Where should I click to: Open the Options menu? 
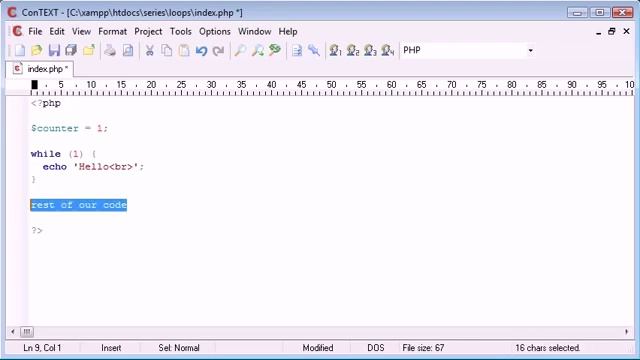[x=215, y=31]
